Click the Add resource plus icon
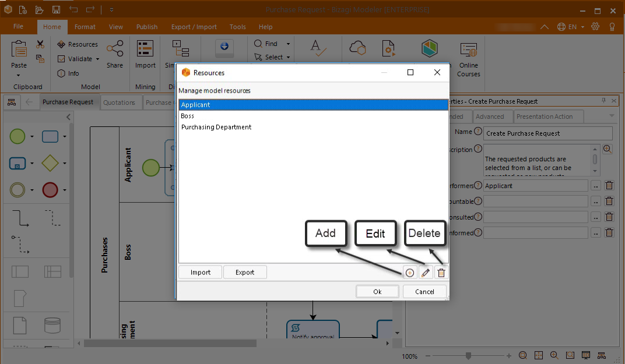This screenshot has width=625, height=364. (x=410, y=273)
